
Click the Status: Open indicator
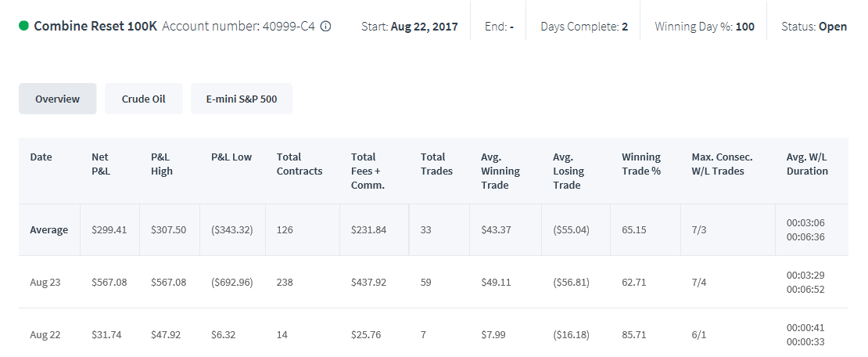pyautogui.click(x=814, y=26)
